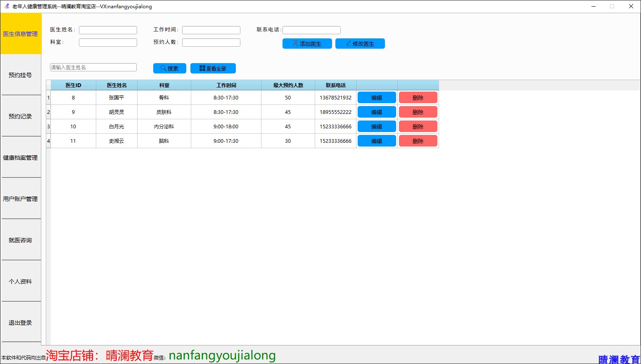Click the grid icon on 查看全部
This screenshot has height=364, width=641.
tap(202, 68)
